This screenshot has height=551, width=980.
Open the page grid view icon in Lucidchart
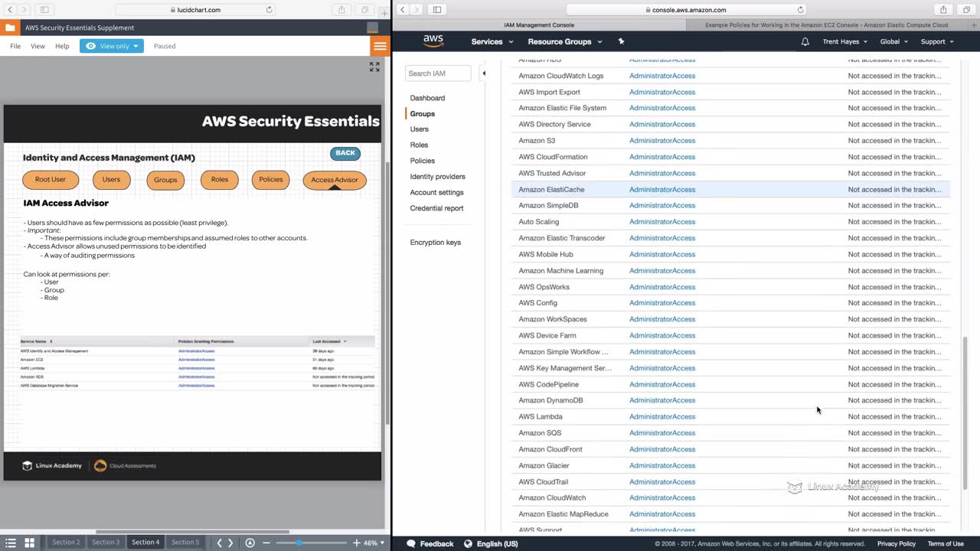29,543
